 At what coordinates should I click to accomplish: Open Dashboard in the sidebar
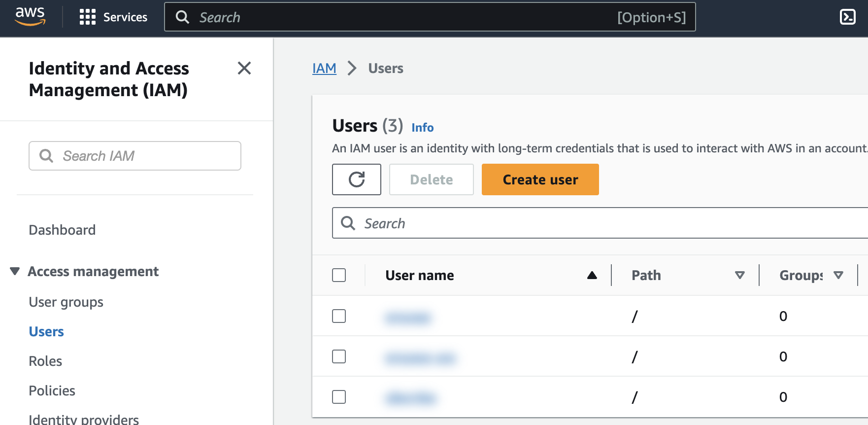click(62, 230)
